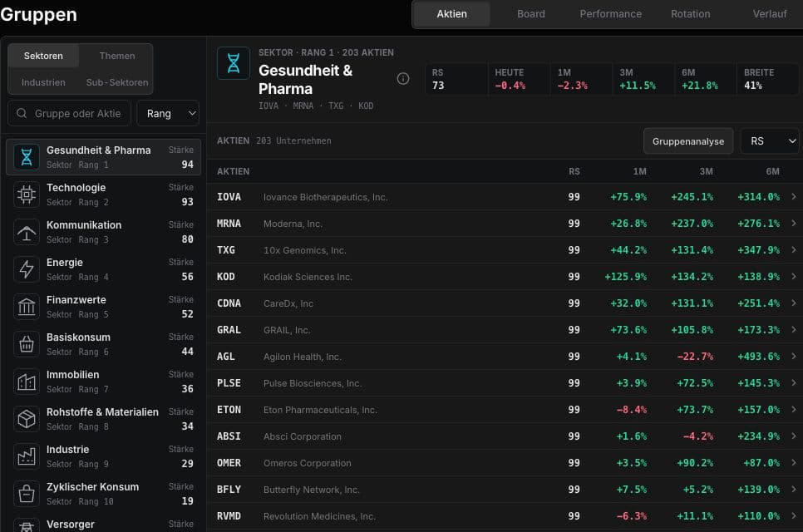This screenshot has height=532, width=803.
Task: Click the factory icon for Industrie
Action: coord(27,456)
